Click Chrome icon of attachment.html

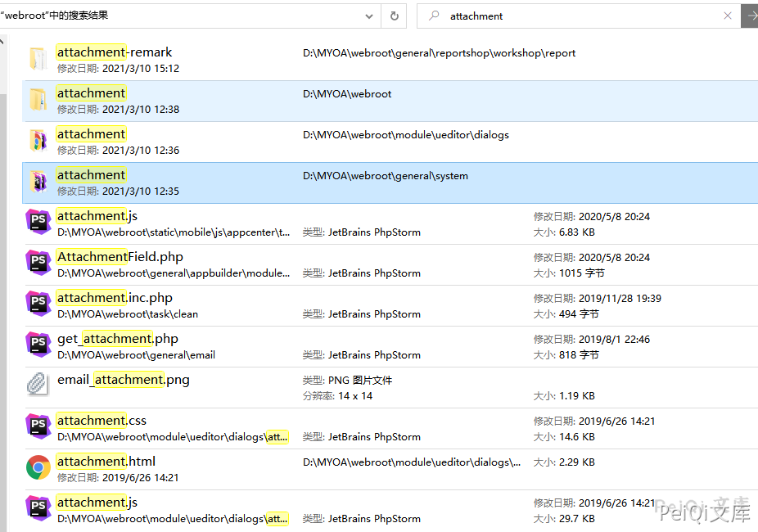coord(38,467)
